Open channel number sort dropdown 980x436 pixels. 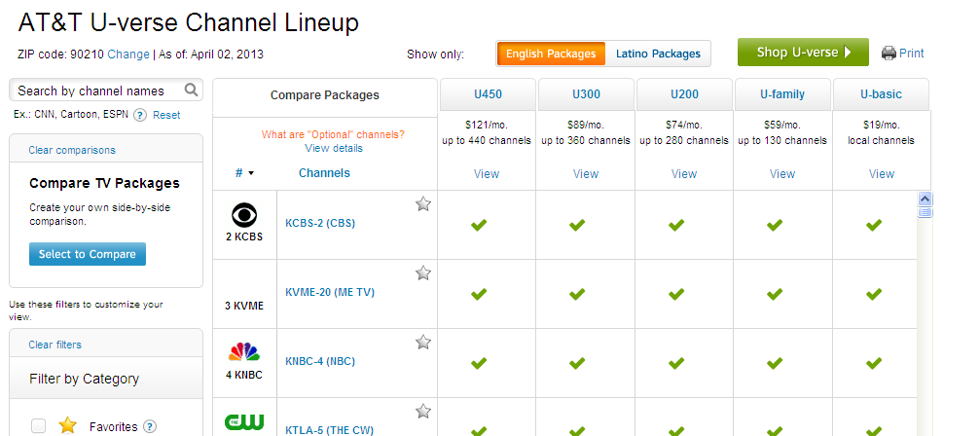click(245, 173)
